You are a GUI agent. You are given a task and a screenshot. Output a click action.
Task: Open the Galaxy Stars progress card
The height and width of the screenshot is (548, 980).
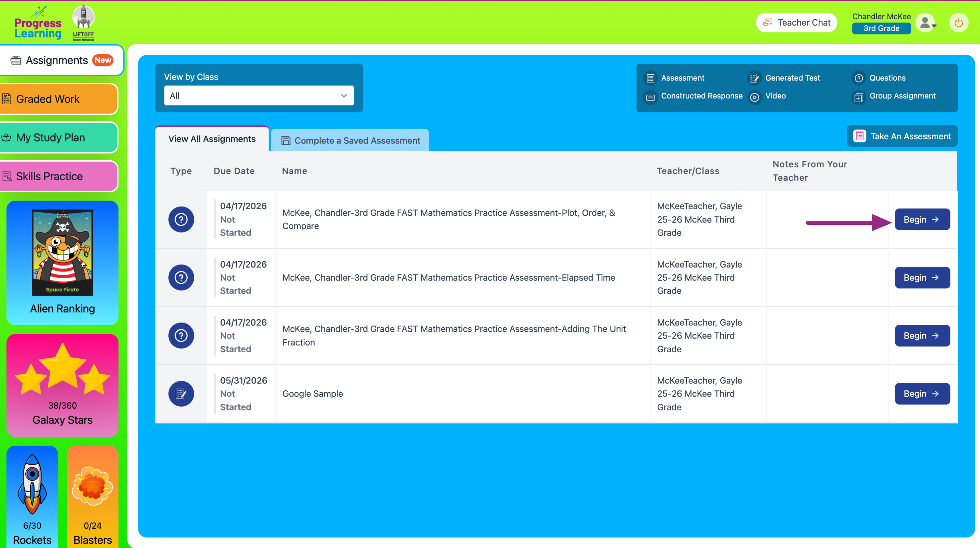coord(62,385)
